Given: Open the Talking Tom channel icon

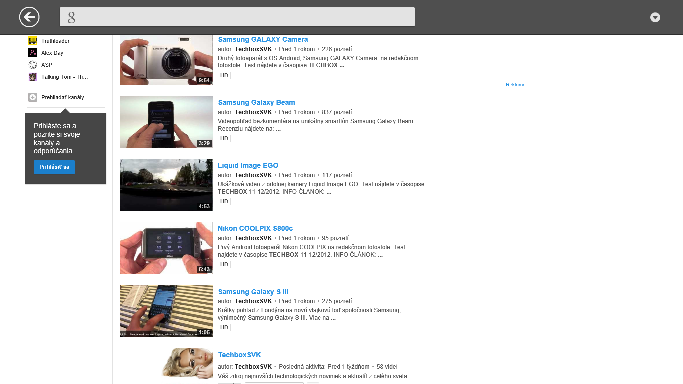Looking at the screenshot, I should pos(33,77).
